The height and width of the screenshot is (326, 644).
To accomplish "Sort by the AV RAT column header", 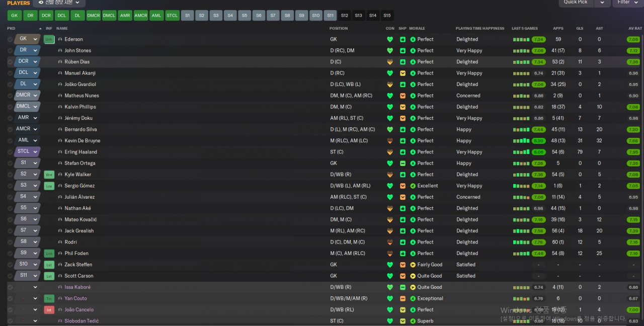I will click(x=635, y=28).
